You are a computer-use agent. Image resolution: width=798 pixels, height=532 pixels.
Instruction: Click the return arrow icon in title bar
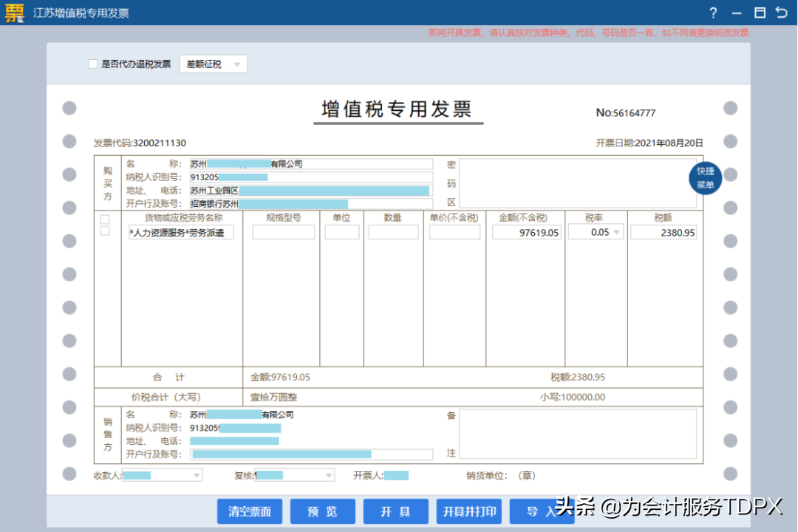(x=781, y=13)
